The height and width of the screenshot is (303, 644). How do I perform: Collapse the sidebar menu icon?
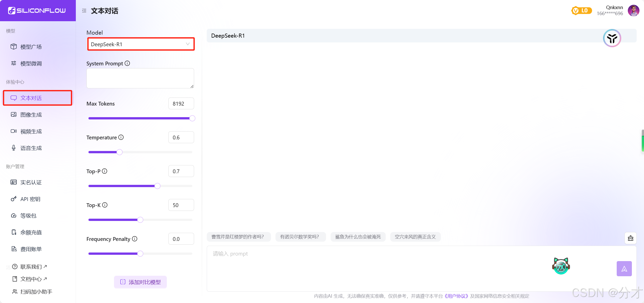84,11
